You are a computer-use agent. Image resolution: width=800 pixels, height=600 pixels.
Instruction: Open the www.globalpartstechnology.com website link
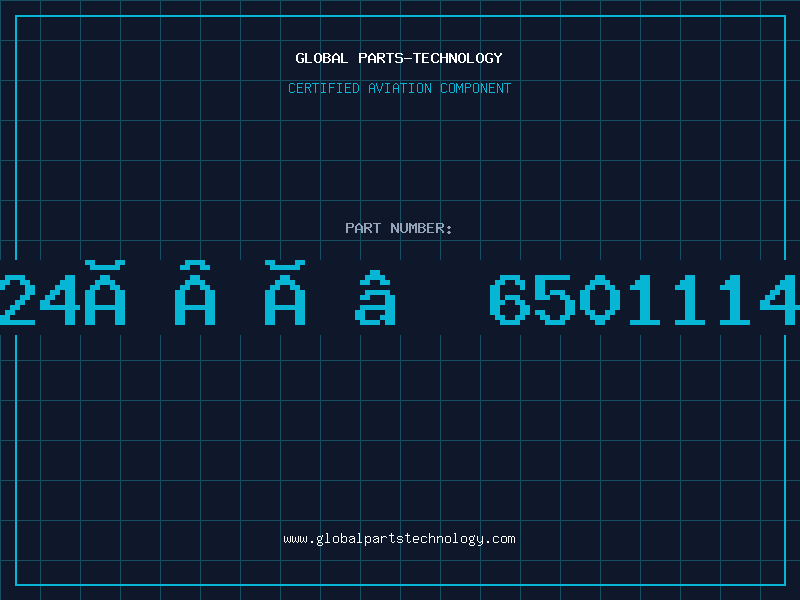(399, 539)
